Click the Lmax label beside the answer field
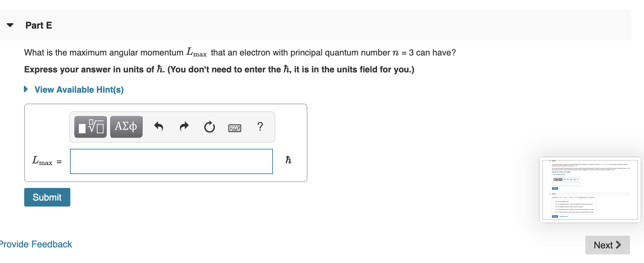 [43, 161]
